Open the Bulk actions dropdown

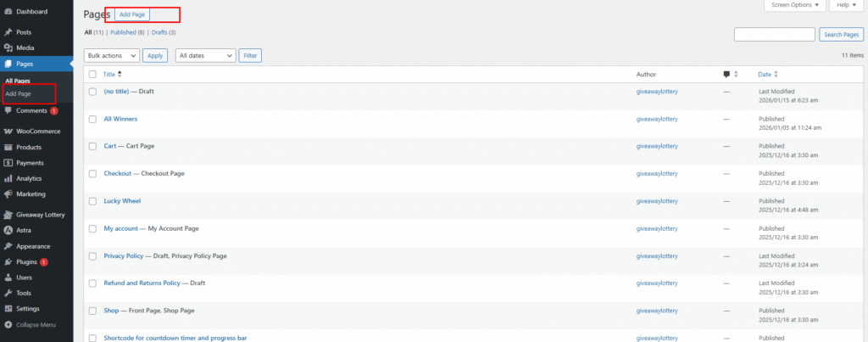[111, 55]
